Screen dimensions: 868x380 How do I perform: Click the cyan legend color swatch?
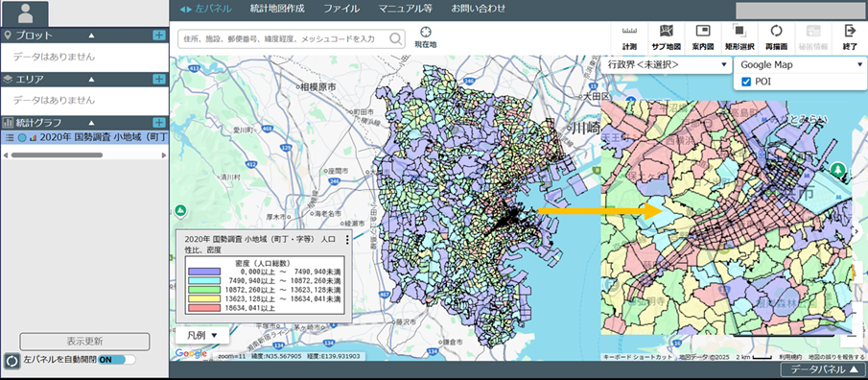[x=203, y=281]
